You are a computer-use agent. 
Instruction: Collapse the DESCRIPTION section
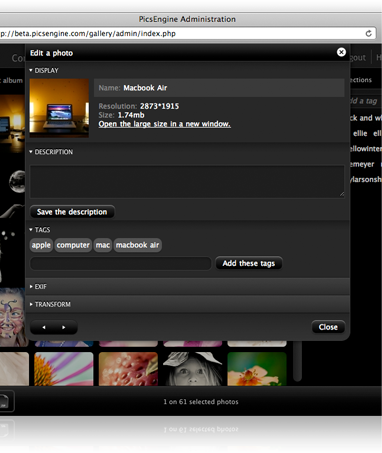(51, 152)
